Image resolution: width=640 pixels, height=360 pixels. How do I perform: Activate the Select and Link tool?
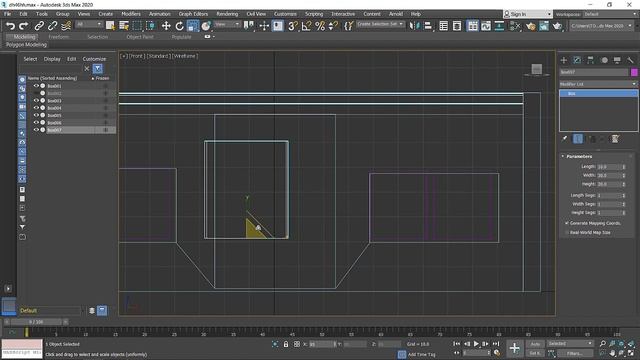[39, 26]
